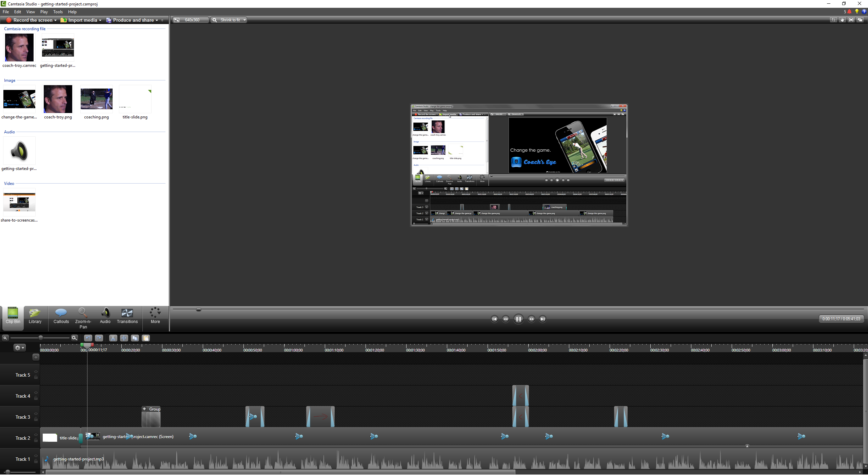Open the Shrink to fit dropdown
The height and width of the screenshot is (475, 868).
tap(244, 20)
